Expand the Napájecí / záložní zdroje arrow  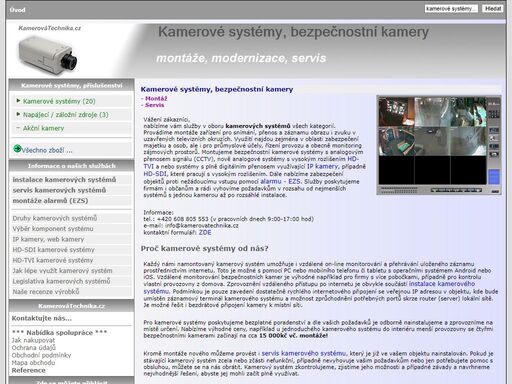coord(18,114)
